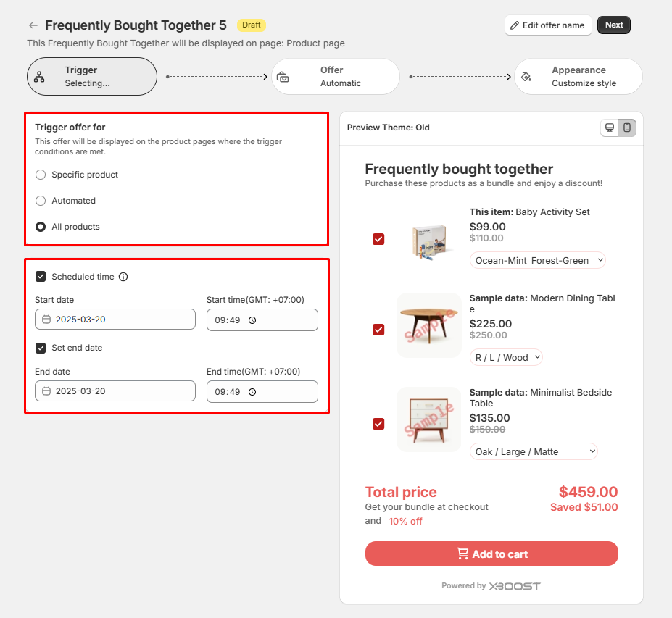Disable the Set end date checkbox
This screenshot has width=672, height=618.
point(41,348)
